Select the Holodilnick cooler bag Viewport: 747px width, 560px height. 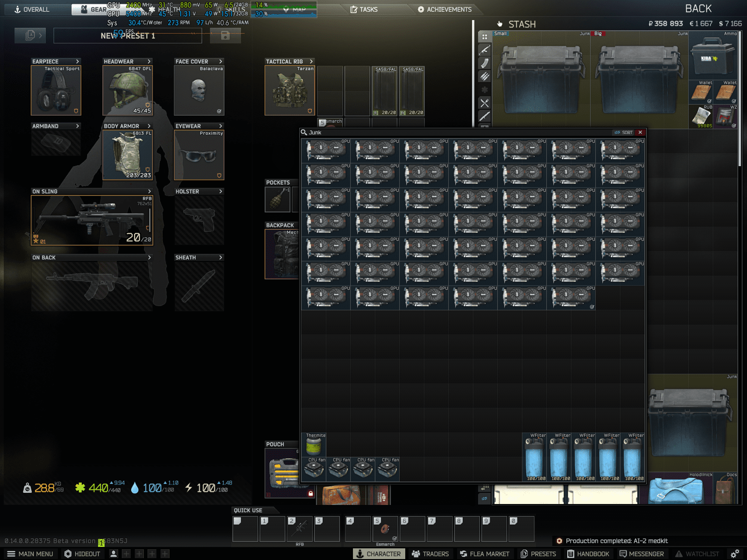pos(676,488)
